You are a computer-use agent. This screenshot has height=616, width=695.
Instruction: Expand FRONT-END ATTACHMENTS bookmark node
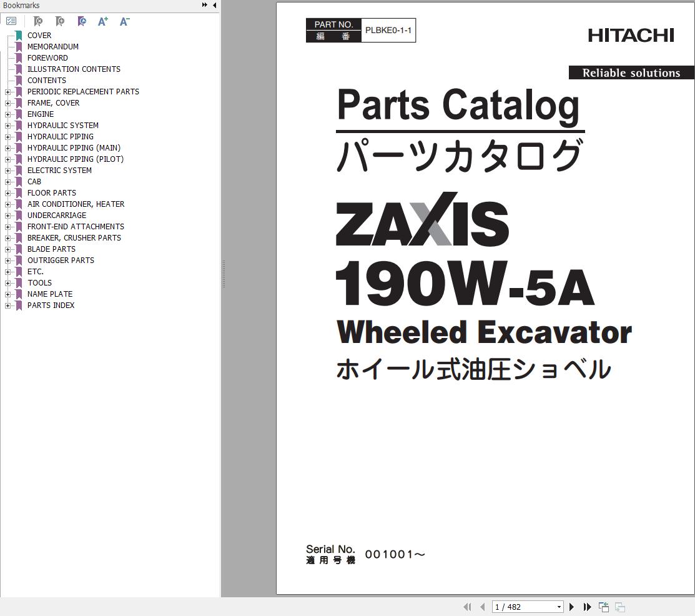[x=7, y=227]
